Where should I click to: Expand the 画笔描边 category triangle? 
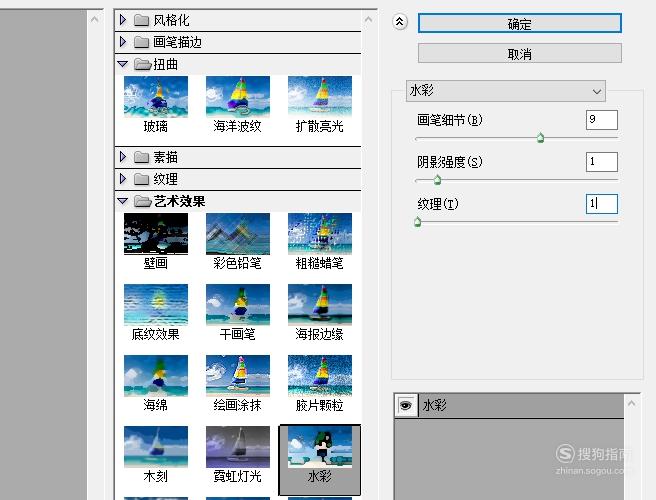(x=123, y=41)
